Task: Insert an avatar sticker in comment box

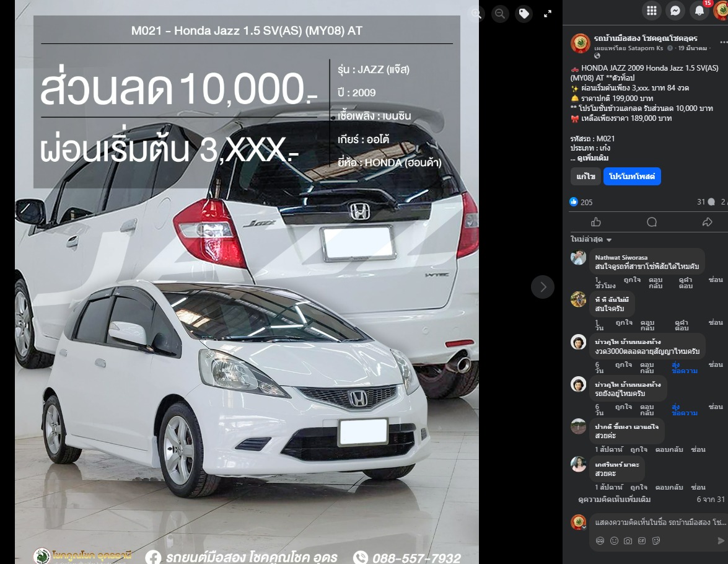Action: [600, 541]
